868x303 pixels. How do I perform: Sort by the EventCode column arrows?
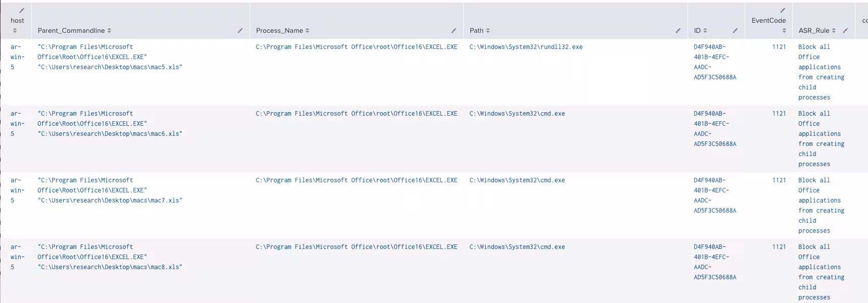(784, 30)
